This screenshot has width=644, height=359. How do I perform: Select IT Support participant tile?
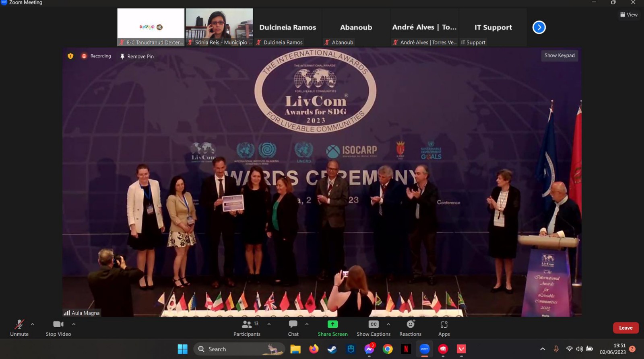pyautogui.click(x=493, y=27)
